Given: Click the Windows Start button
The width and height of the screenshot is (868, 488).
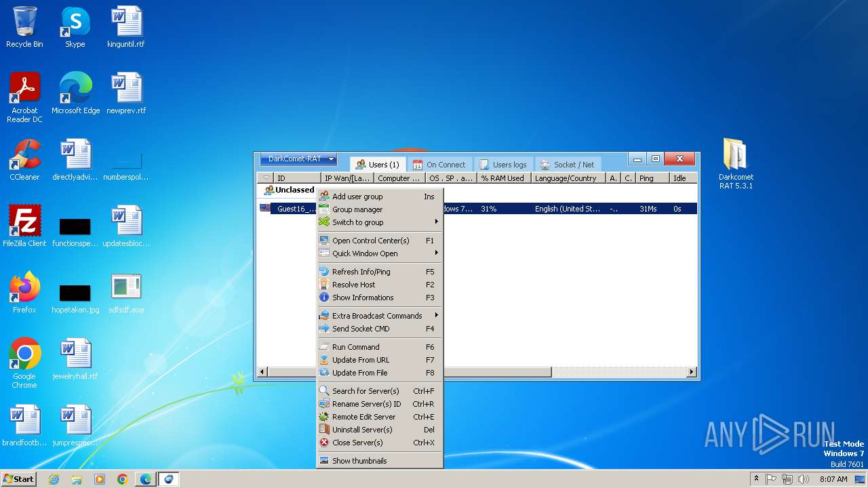Looking at the screenshot, I should 19,479.
